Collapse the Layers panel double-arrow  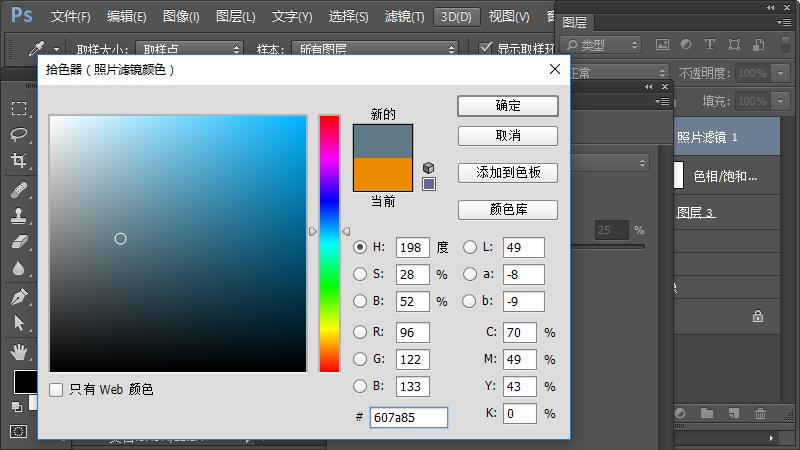(770, 7)
